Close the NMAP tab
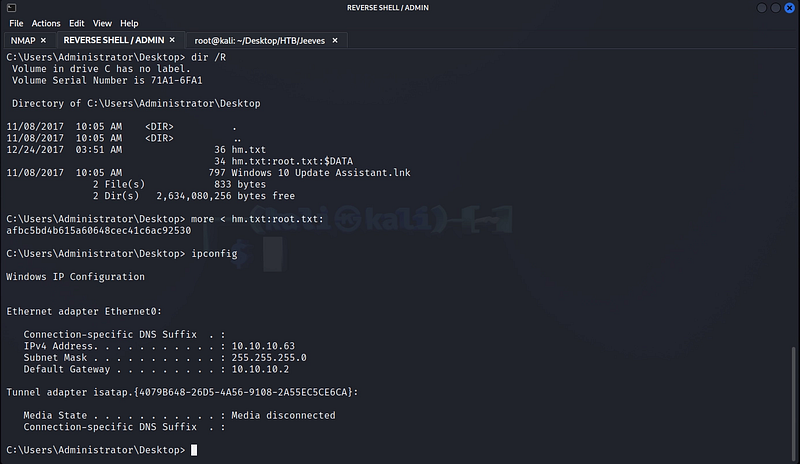 (x=43, y=40)
